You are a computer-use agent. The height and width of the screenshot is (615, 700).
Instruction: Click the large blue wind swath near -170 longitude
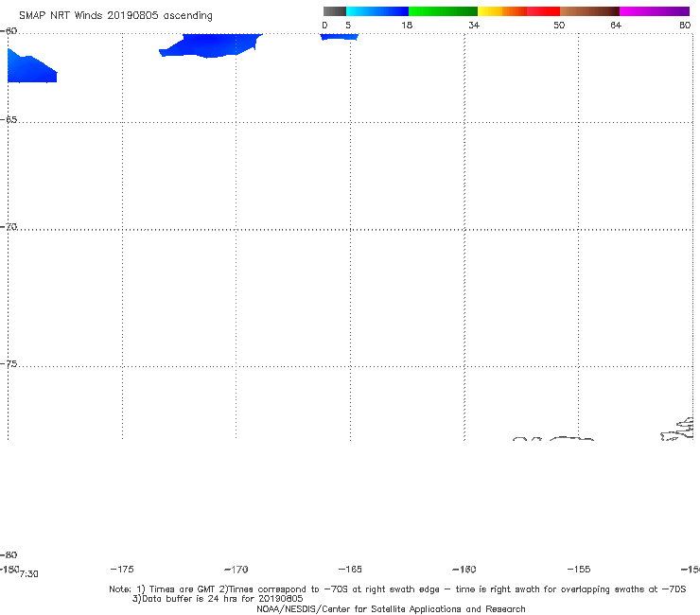210,45
